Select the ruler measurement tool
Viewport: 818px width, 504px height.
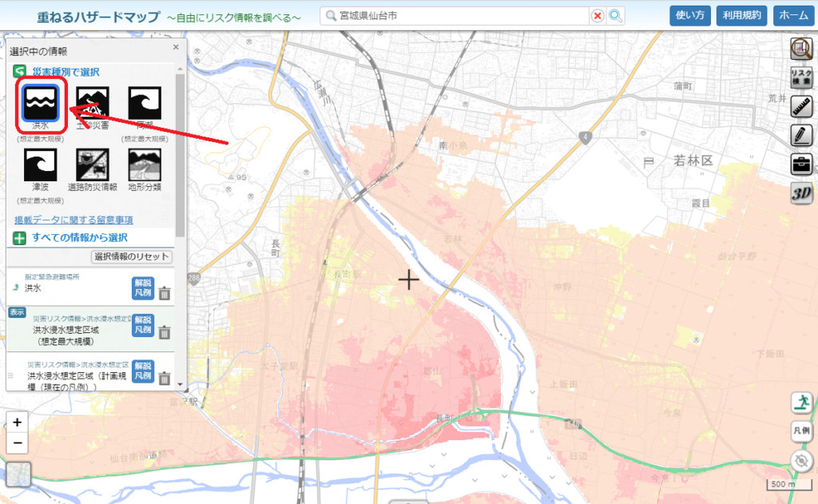(801, 106)
